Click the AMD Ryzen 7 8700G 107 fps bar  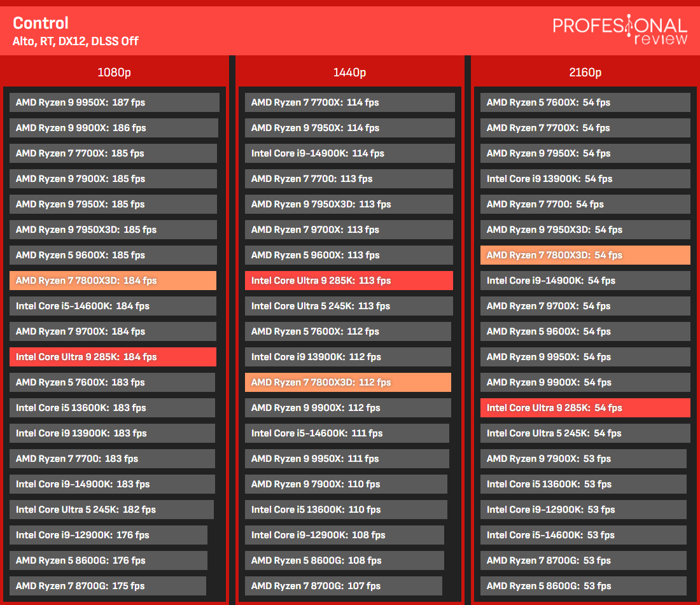coord(344,586)
